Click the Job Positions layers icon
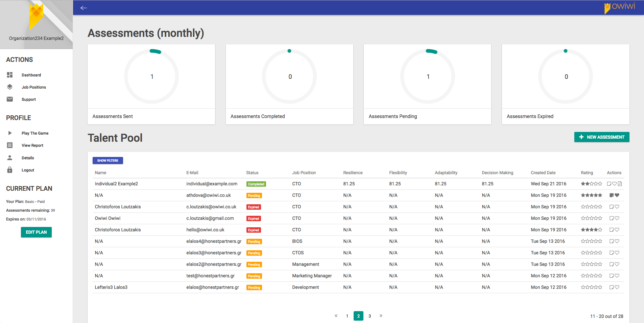Image resolution: width=644 pixels, height=323 pixels. click(10, 87)
